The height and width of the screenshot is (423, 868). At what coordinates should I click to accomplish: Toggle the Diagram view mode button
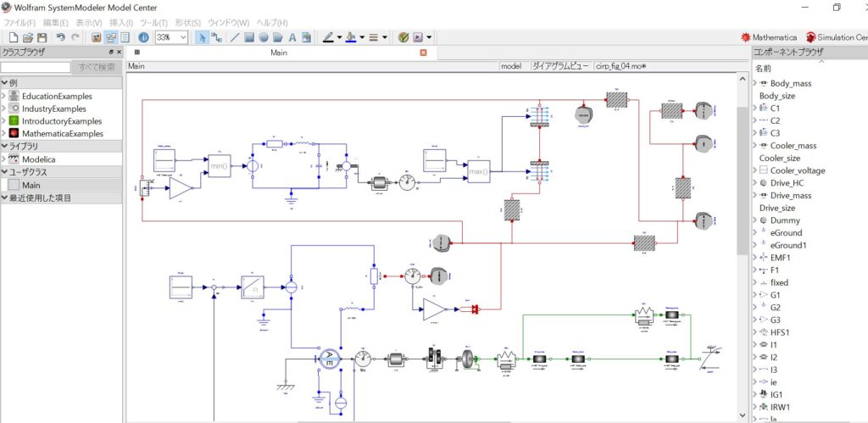(x=110, y=37)
